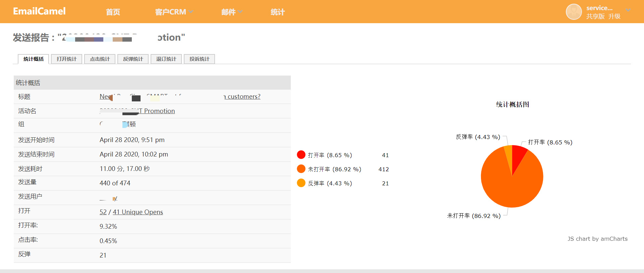Switch to the 投诉统计 tab
This screenshot has height=273, width=644.
(x=199, y=59)
